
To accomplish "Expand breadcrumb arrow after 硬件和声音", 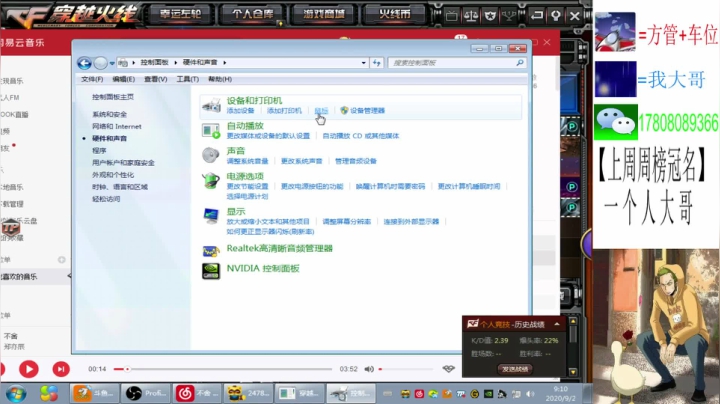I will tap(225, 62).
